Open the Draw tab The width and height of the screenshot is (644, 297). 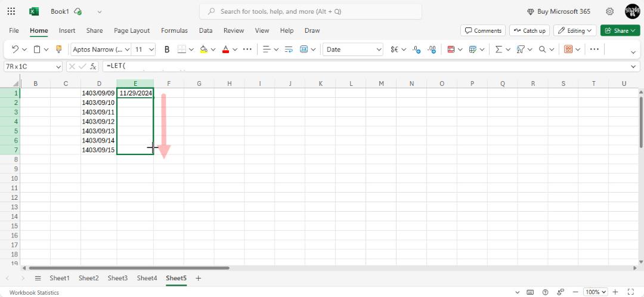pyautogui.click(x=312, y=30)
